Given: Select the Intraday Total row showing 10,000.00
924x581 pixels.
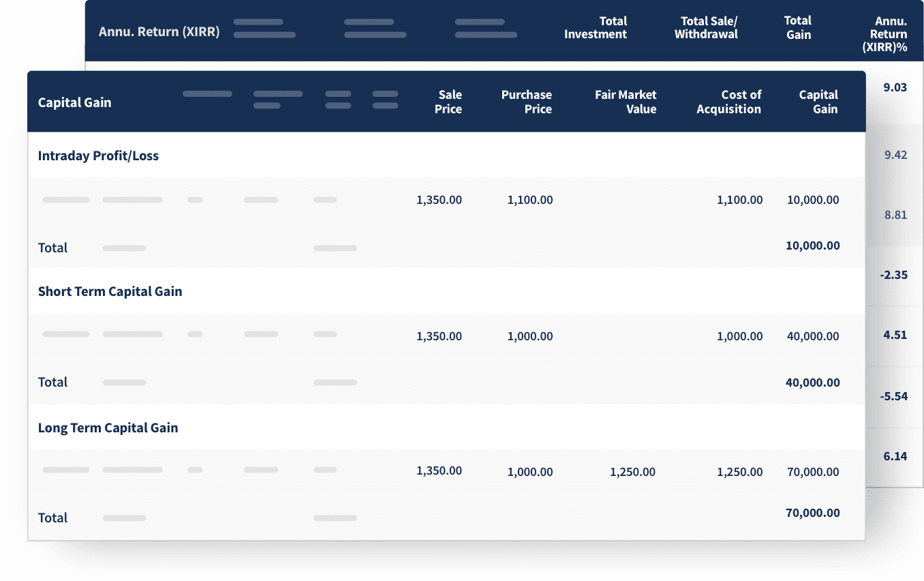Looking at the screenshot, I should pos(812,245).
